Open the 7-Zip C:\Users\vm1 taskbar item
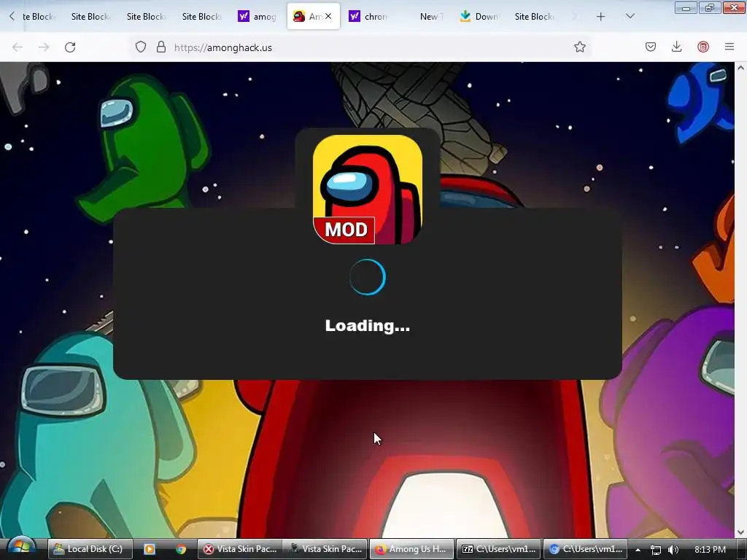The image size is (747, 560). tap(498, 549)
